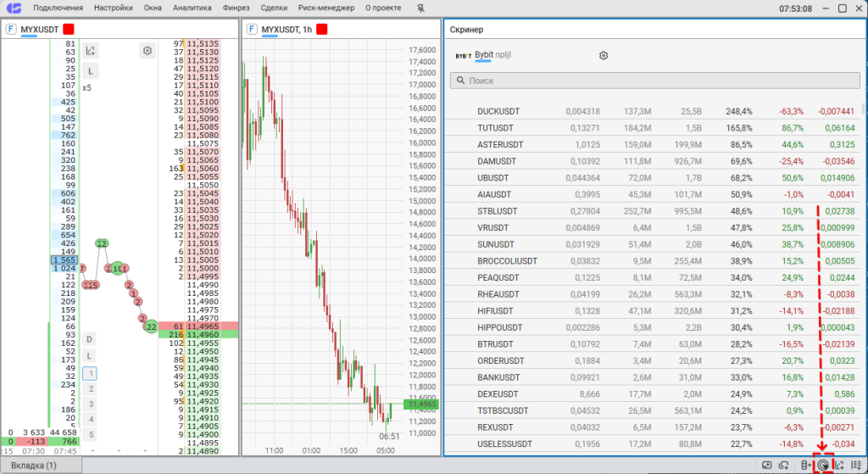Click the chart-add icon in the order book panel
This screenshot has width=868, height=474.
point(91,51)
